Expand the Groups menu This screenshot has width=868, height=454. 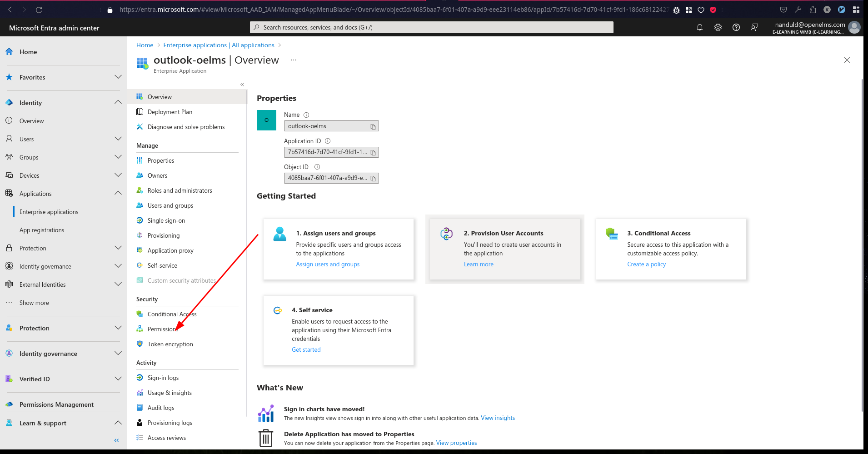click(x=118, y=157)
